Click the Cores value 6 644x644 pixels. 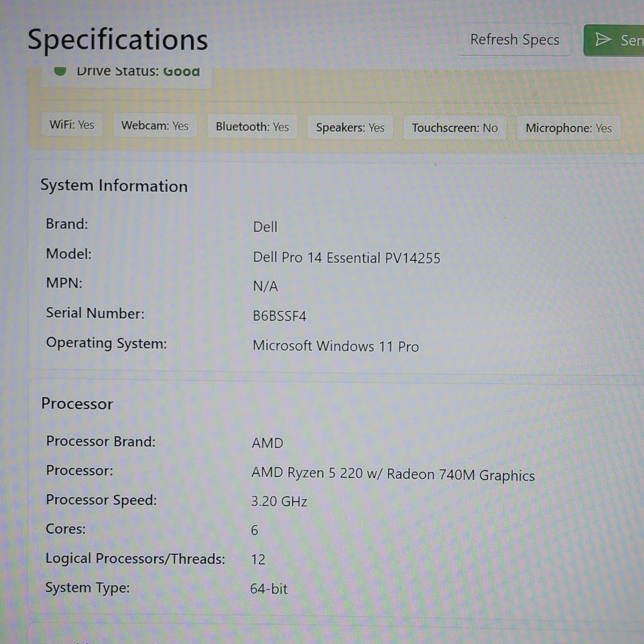click(254, 530)
